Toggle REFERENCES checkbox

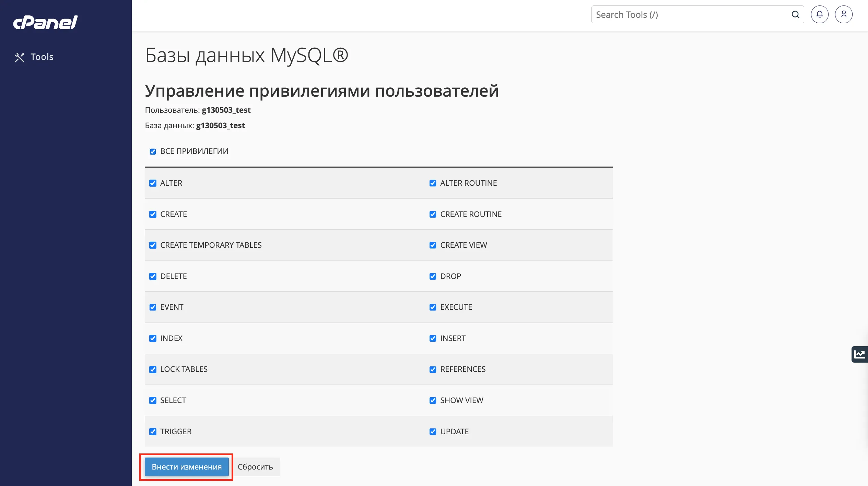click(433, 369)
